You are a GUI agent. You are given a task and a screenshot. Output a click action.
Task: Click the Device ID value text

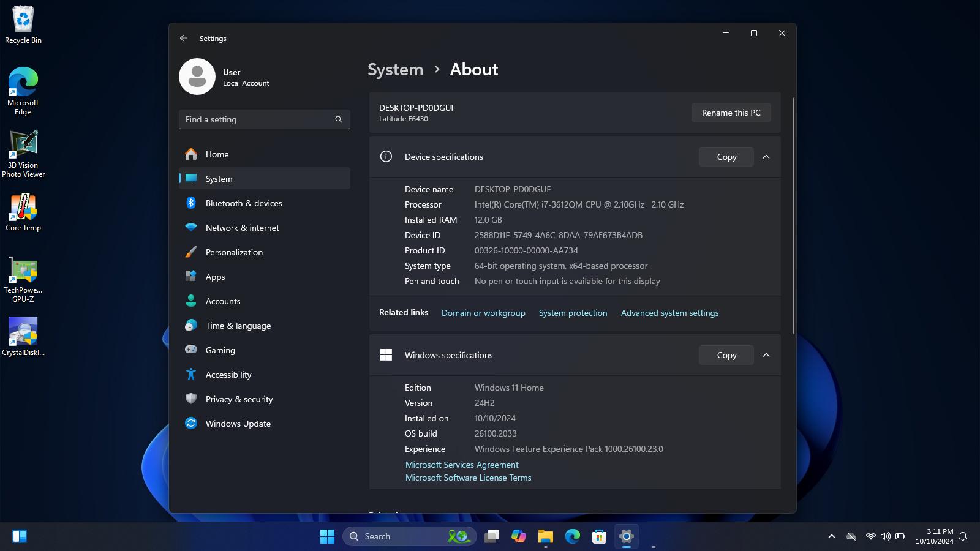coord(558,235)
